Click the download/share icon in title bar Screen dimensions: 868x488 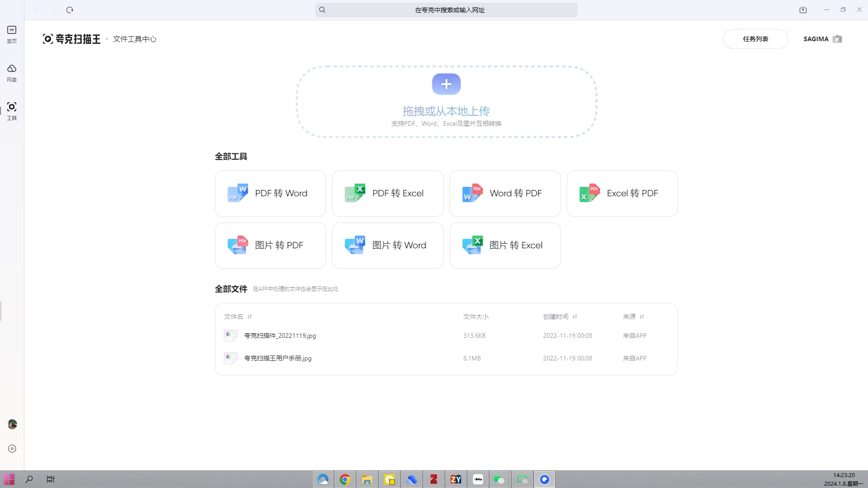click(803, 10)
